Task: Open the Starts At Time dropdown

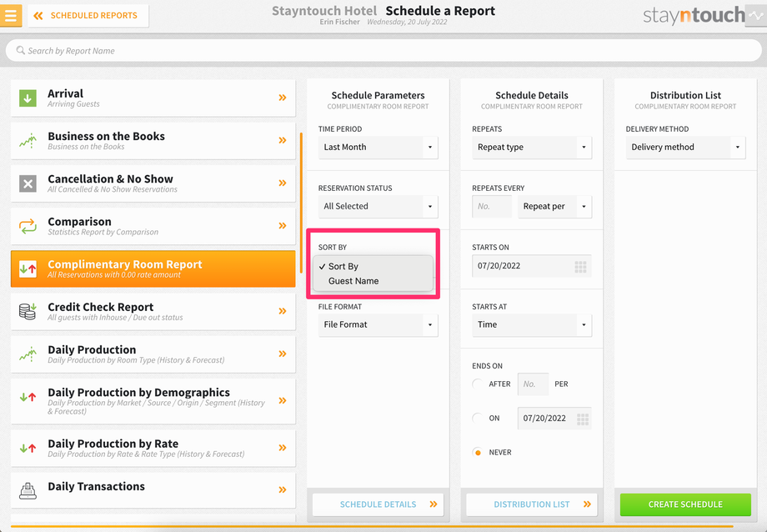Action: tap(532, 325)
